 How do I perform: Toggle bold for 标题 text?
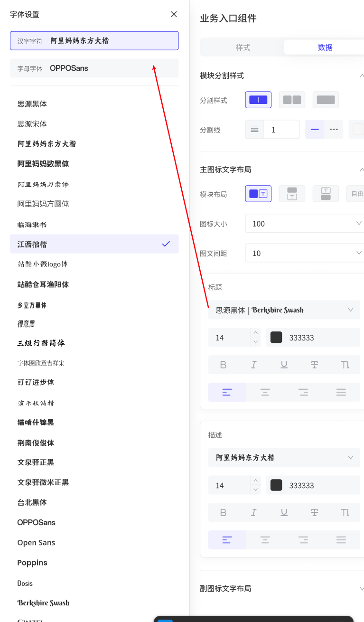coord(224,365)
